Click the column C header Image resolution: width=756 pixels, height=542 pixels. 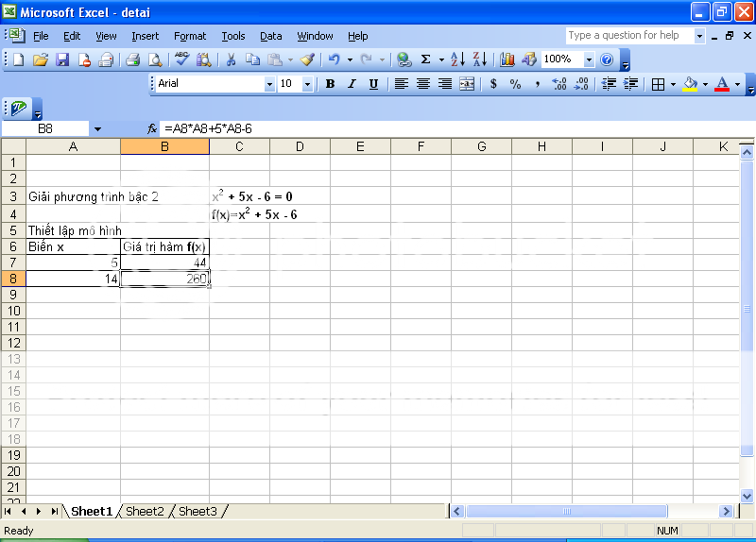point(239,146)
